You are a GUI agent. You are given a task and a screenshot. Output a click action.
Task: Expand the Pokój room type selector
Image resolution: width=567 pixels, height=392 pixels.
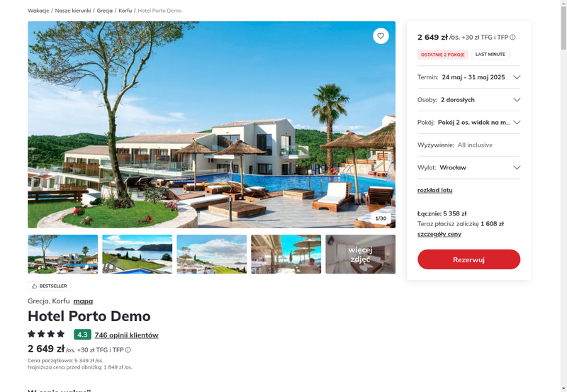pyautogui.click(x=468, y=122)
